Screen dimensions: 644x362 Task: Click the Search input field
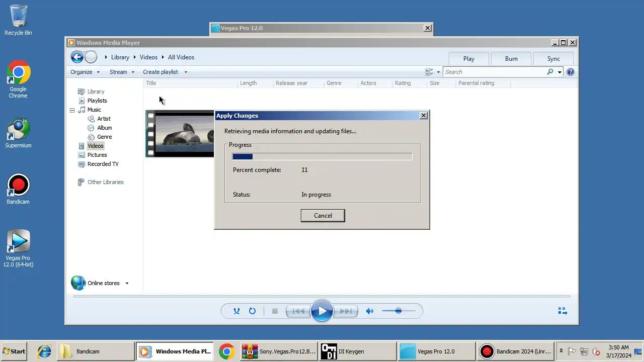495,72
